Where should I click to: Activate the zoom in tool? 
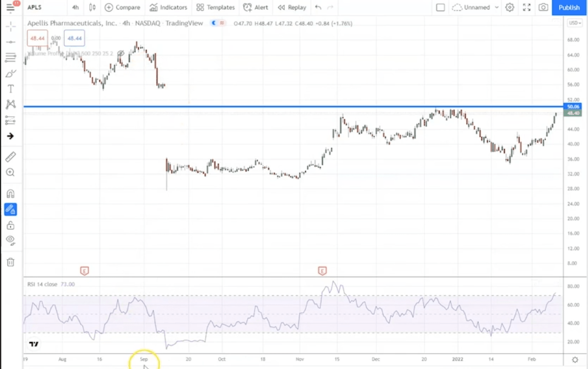(10, 172)
